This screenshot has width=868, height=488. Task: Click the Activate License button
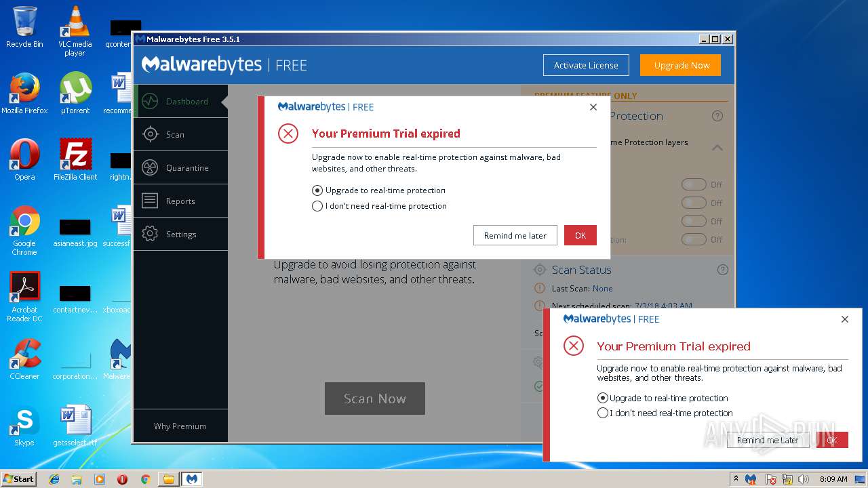point(586,65)
